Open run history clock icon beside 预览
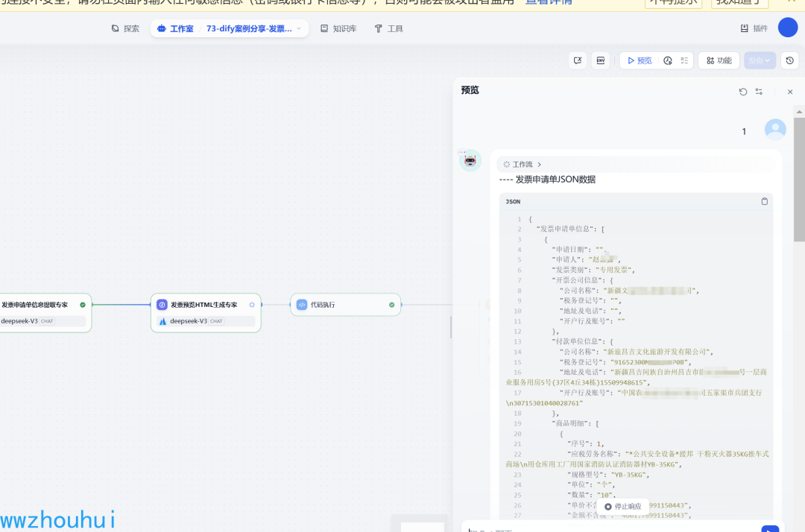This screenshot has width=805, height=532. [x=668, y=60]
